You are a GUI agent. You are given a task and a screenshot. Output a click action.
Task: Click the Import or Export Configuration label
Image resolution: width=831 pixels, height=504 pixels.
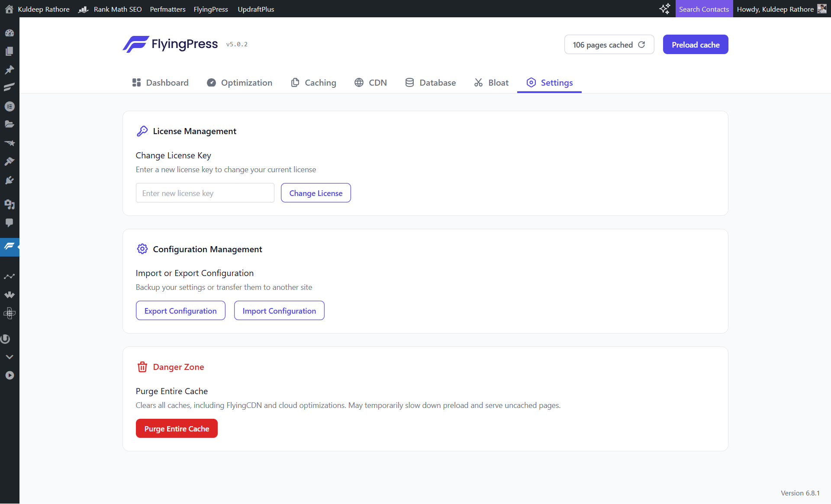tap(194, 273)
